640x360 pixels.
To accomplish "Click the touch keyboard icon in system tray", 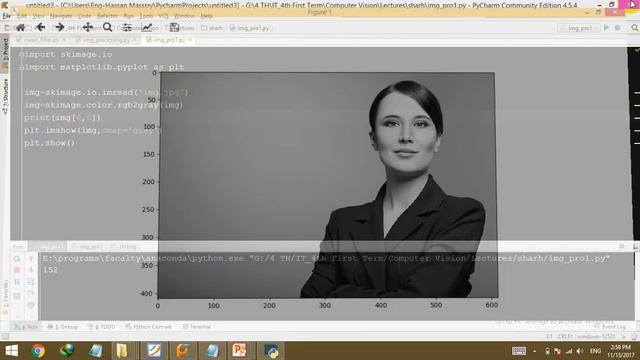I will [x=519, y=351].
